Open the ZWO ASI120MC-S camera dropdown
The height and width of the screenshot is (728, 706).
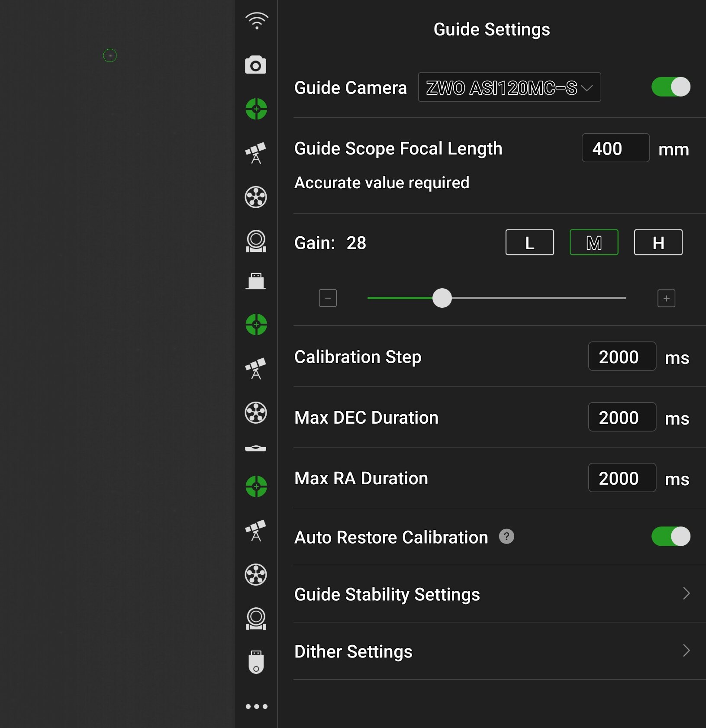click(509, 87)
